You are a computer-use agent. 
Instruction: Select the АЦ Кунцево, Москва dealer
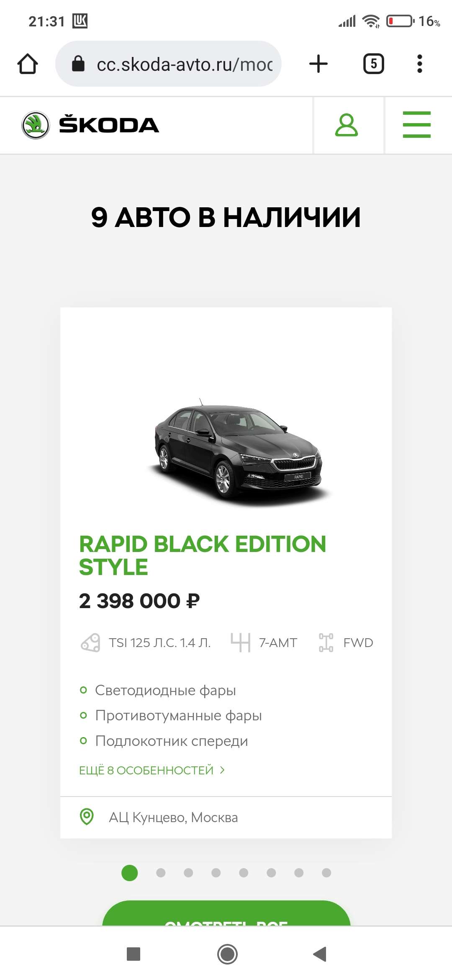[x=173, y=817]
